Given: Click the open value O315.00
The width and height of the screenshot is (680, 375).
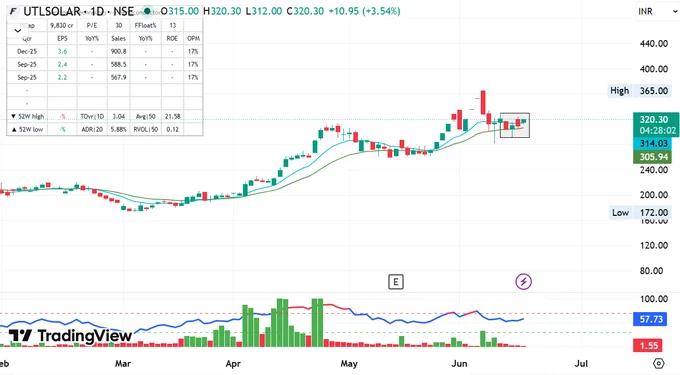Looking at the screenshot, I should point(180,11).
